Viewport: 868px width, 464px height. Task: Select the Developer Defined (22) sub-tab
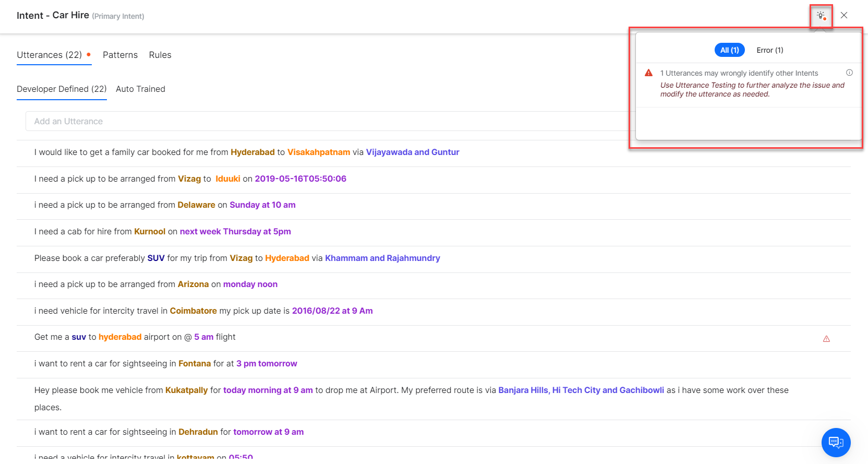62,89
